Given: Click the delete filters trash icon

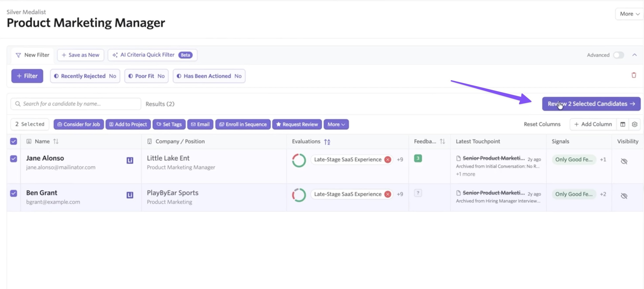Looking at the screenshot, I should coord(634,75).
